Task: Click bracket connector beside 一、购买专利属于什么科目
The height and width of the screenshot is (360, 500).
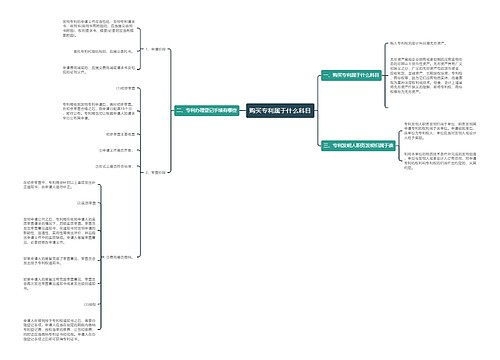Action: point(386,75)
